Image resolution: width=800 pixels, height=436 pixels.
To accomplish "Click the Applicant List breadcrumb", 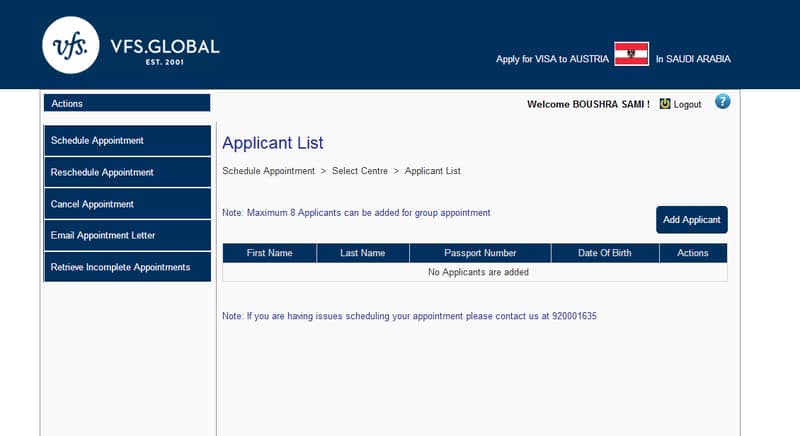I will click(433, 171).
